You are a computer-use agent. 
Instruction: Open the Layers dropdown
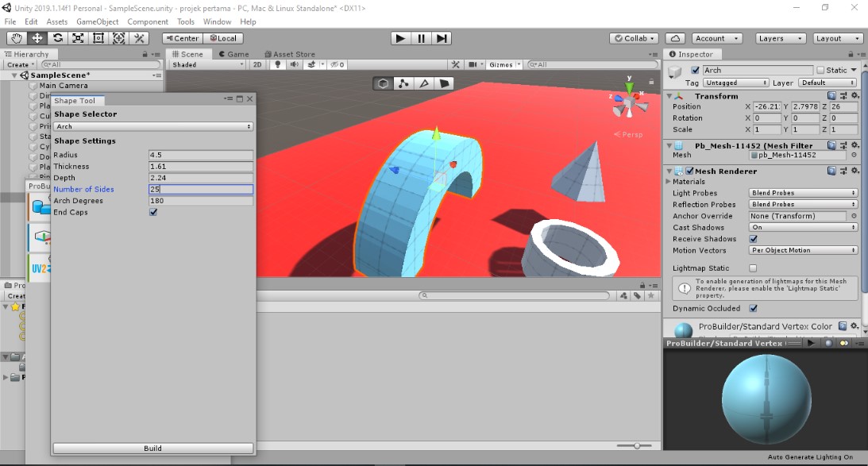point(781,38)
